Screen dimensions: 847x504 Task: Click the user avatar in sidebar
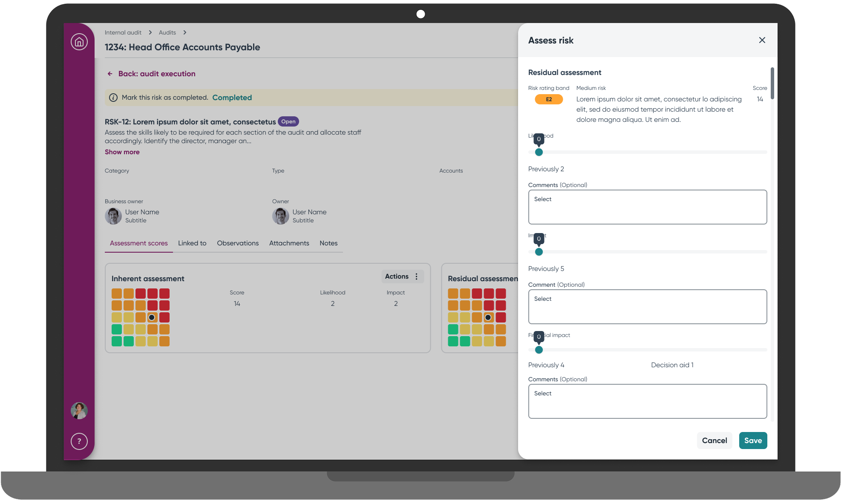79,411
